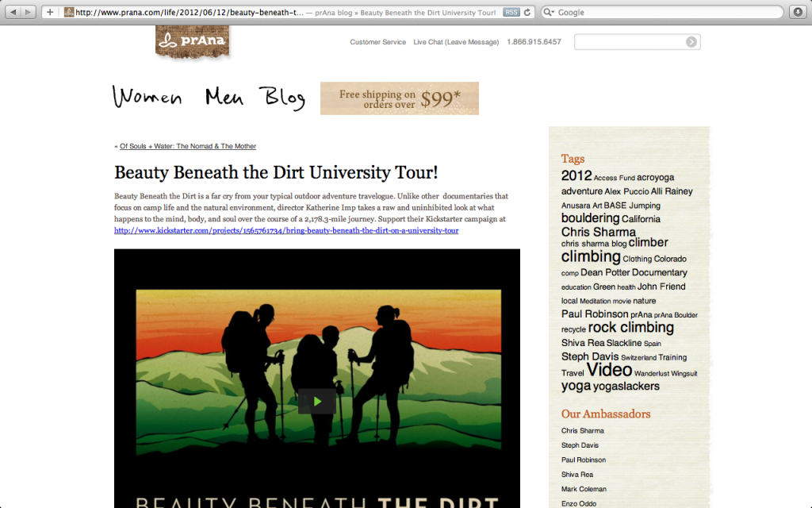Open the Men menu
812x508 pixels.
click(224, 96)
